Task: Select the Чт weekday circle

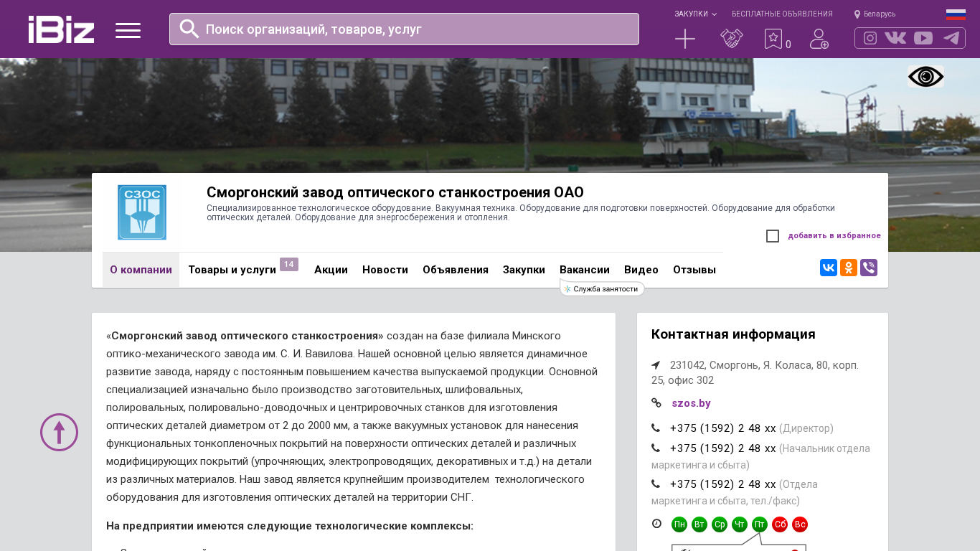Action: coord(740,524)
